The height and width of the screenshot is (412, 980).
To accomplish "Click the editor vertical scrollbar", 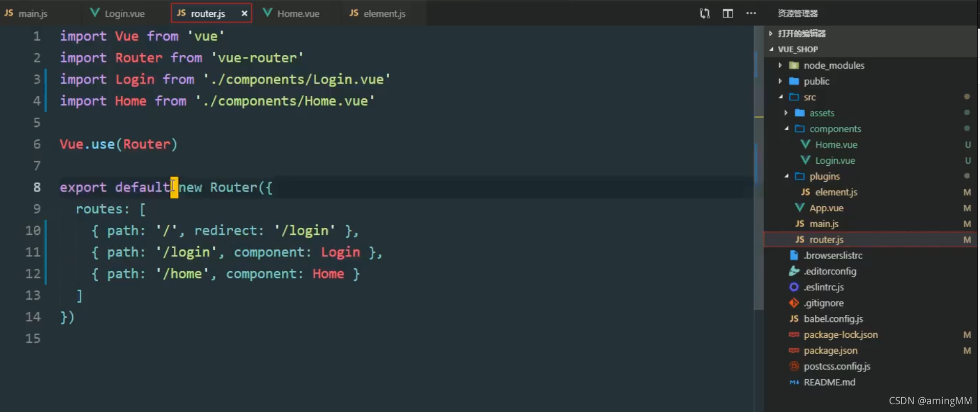I will [759, 168].
